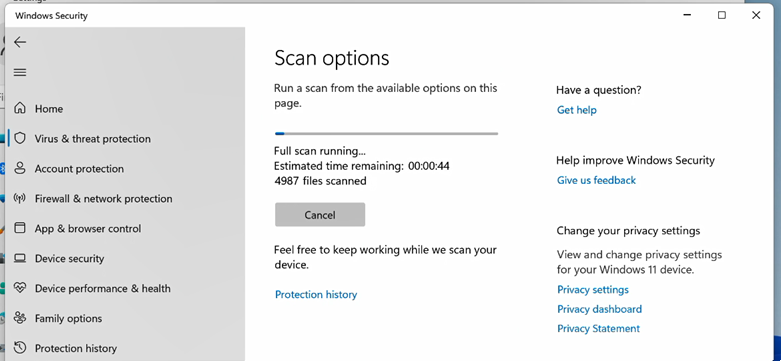Click the App & browser control window icon
The width and height of the screenshot is (781, 361).
(x=20, y=228)
